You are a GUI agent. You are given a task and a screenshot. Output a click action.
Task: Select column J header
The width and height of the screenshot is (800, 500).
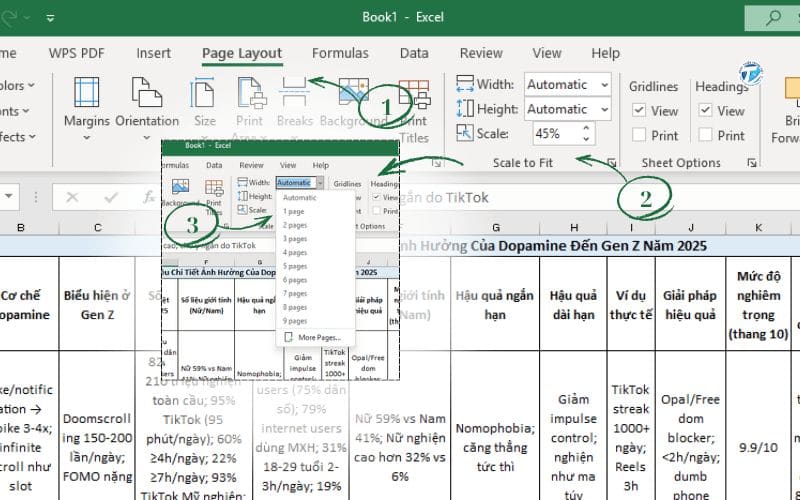(x=690, y=228)
